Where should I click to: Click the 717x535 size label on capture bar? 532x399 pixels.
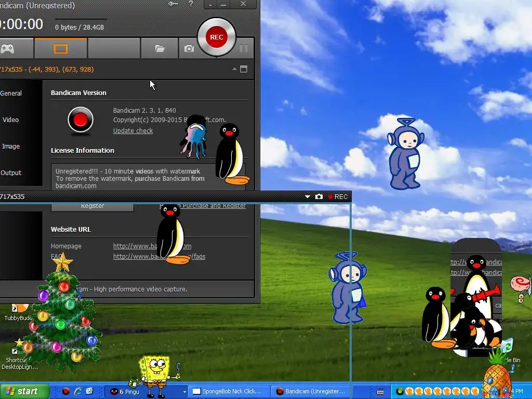pos(12,196)
